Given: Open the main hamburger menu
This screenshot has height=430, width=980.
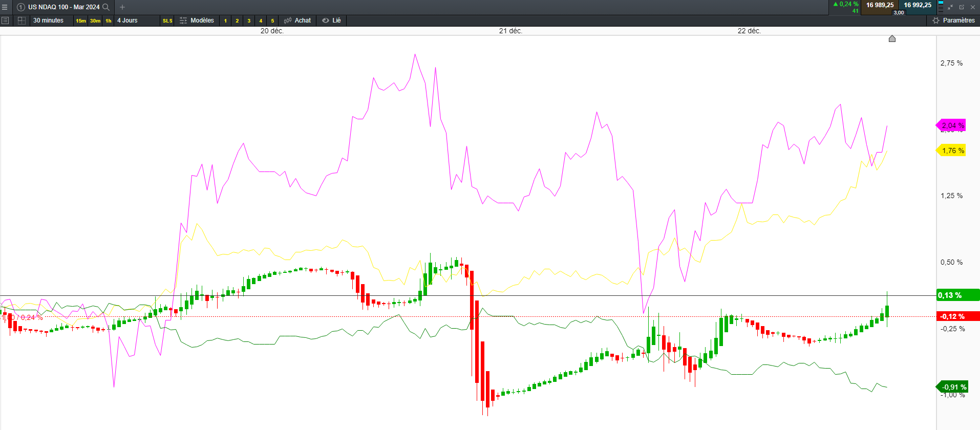Looking at the screenshot, I should pos(5,7).
